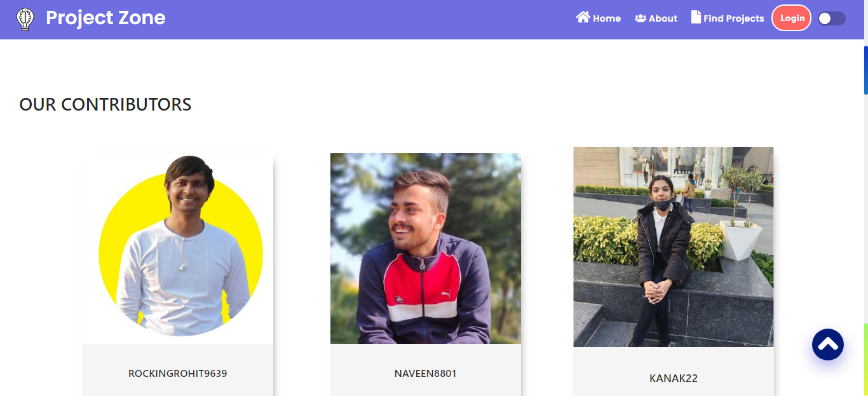Open KANAK22 contributor photo
This screenshot has width=868, height=396.
pyautogui.click(x=674, y=247)
